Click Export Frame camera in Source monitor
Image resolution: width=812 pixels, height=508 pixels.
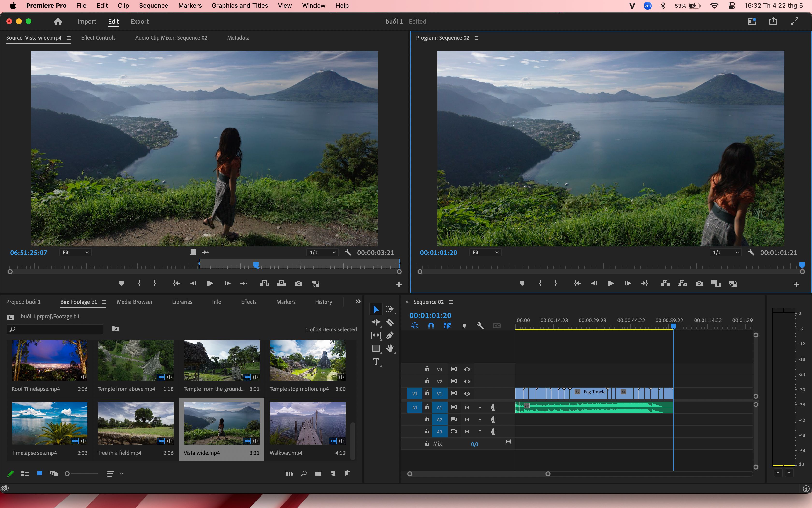298,284
